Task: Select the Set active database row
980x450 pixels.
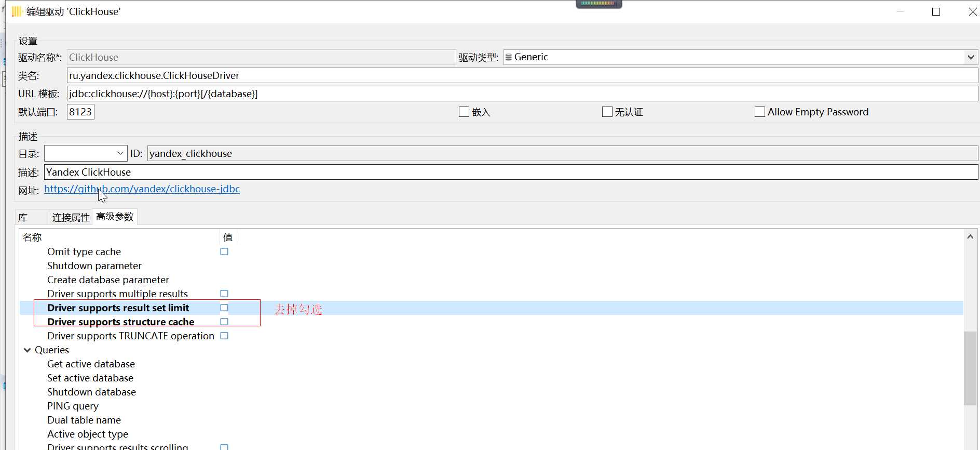Action: pyautogui.click(x=90, y=378)
